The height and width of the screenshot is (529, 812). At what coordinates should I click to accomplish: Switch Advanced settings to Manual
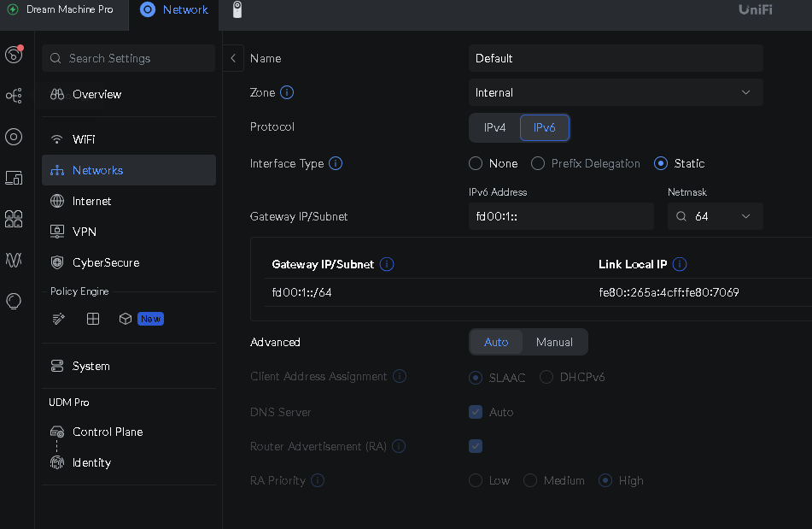(x=554, y=342)
